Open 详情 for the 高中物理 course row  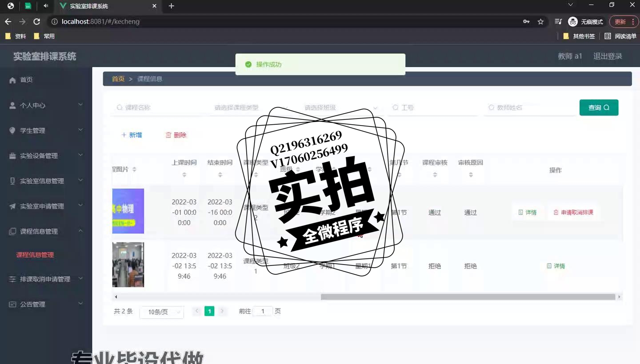tap(528, 213)
